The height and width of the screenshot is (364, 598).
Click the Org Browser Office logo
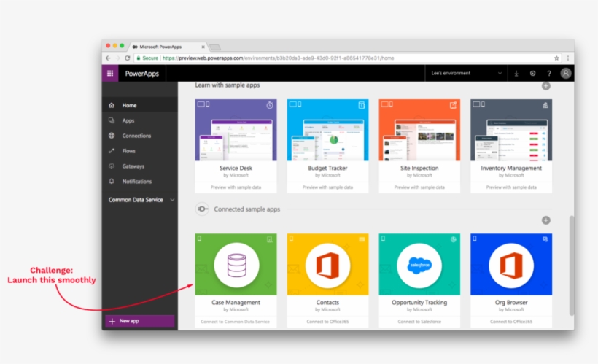point(511,265)
